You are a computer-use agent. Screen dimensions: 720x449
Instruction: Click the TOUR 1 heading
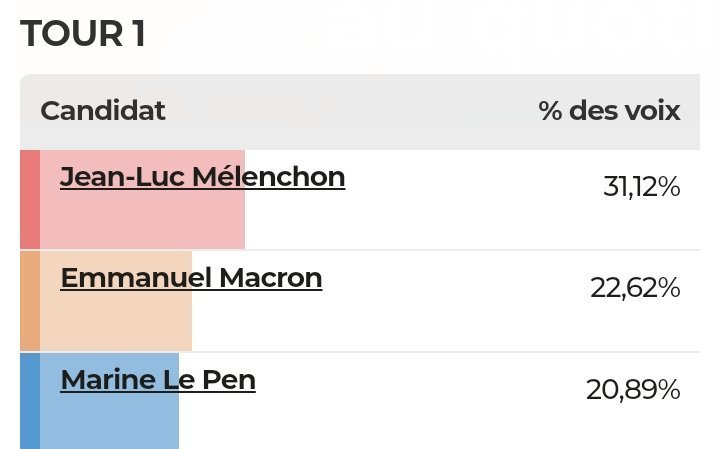(83, 34)
